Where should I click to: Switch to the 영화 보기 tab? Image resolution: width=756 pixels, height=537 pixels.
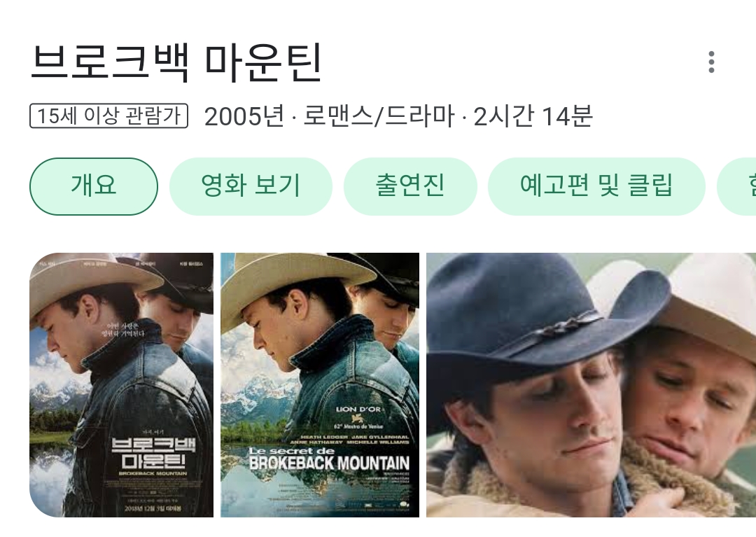[x=251, y=186]
